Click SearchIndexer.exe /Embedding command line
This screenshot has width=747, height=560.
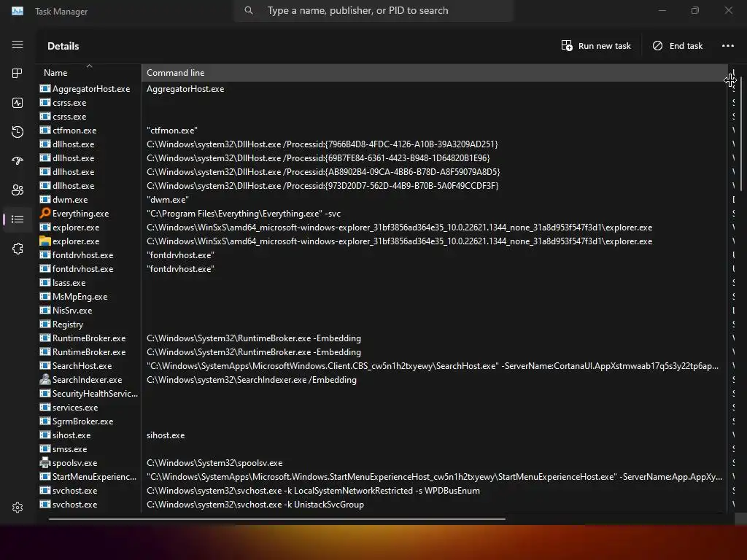(x=252, y=379)
